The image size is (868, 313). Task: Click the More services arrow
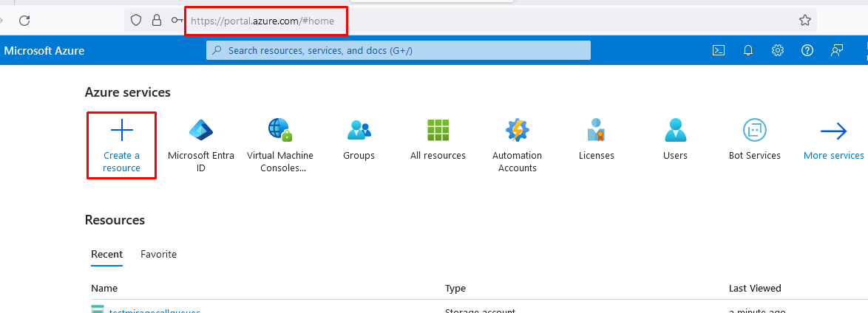coord(834,131)
